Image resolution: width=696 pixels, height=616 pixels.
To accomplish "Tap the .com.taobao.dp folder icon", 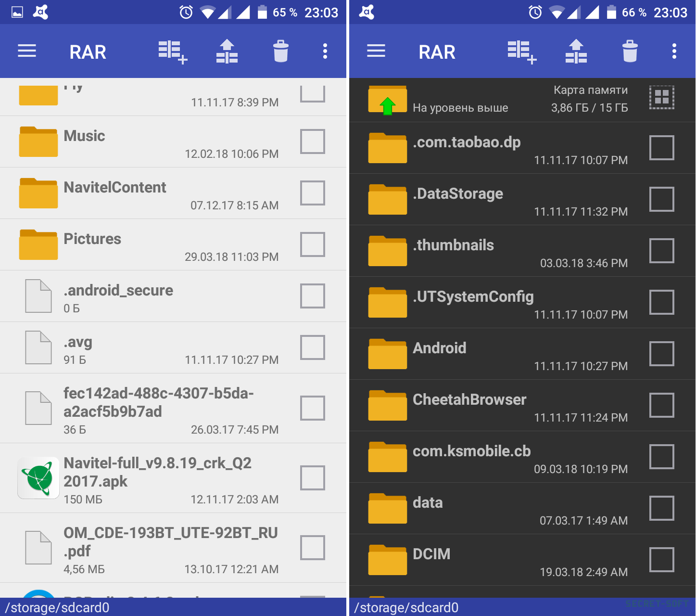I will 388,148.
